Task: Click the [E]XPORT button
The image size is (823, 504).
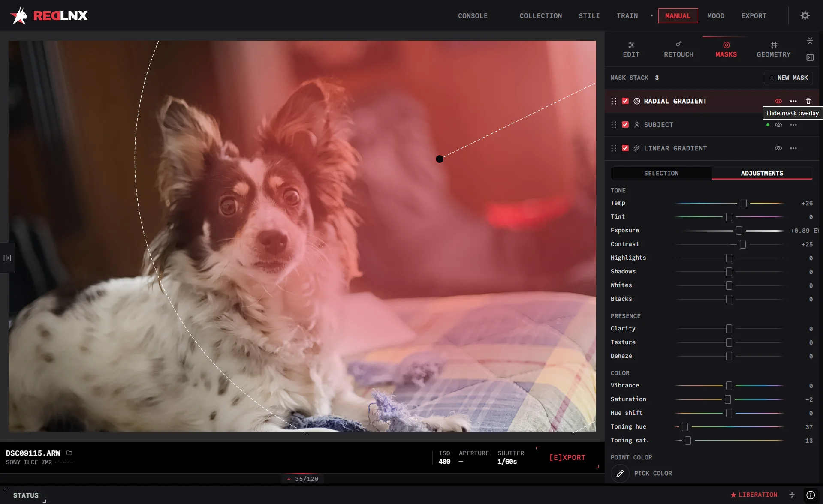Action: (567, 458)
